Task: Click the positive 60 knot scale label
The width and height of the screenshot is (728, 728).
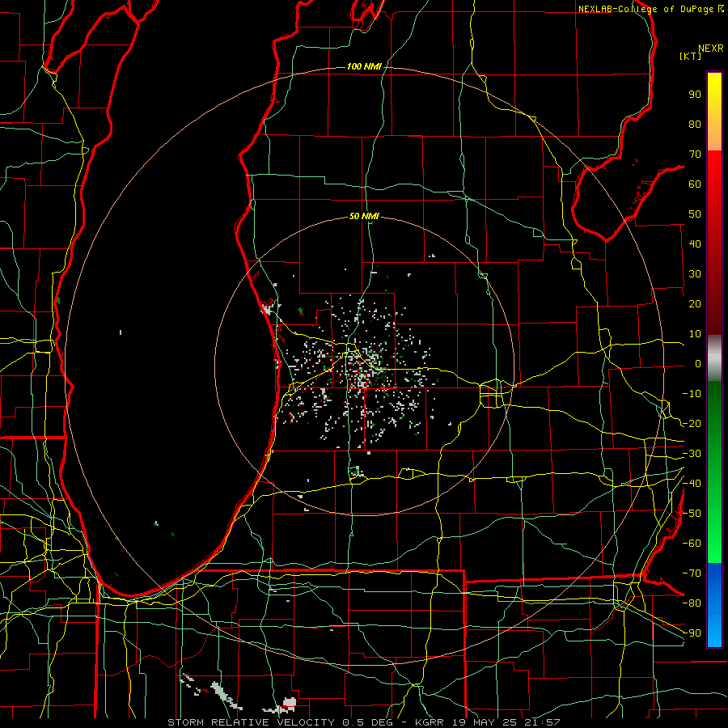Action: click(x=695, y=184)
